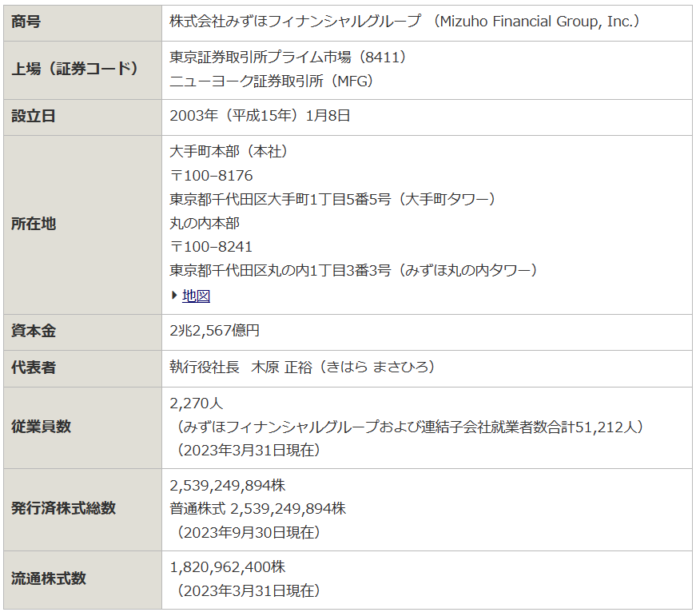Select the 発行済株式総数 header cell
This screenshot has height=616, width=696.
point(82,510)
